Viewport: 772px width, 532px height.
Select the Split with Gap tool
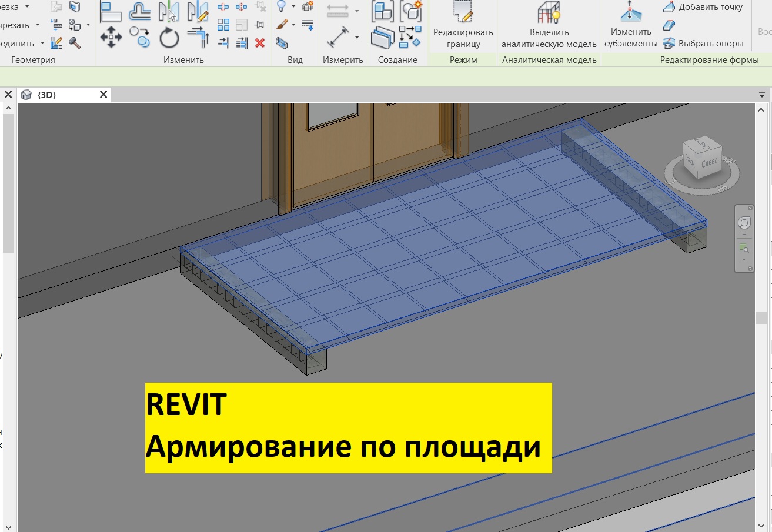coord(241,7)
